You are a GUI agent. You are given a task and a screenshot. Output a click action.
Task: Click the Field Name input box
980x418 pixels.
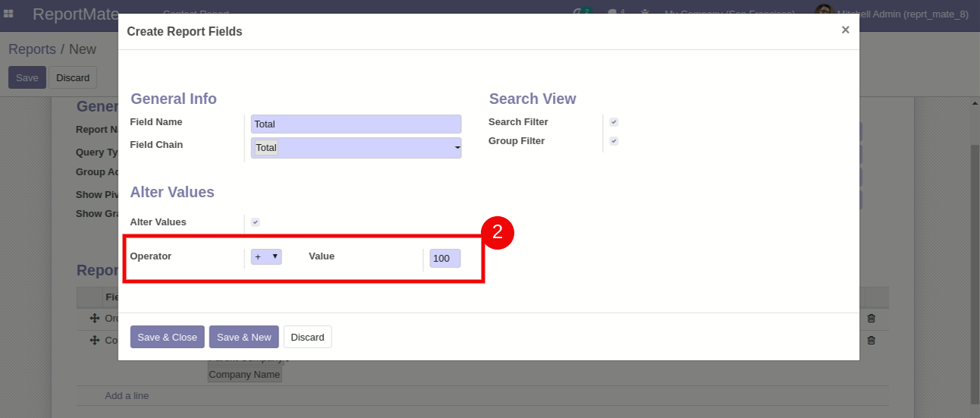[356, 124]
